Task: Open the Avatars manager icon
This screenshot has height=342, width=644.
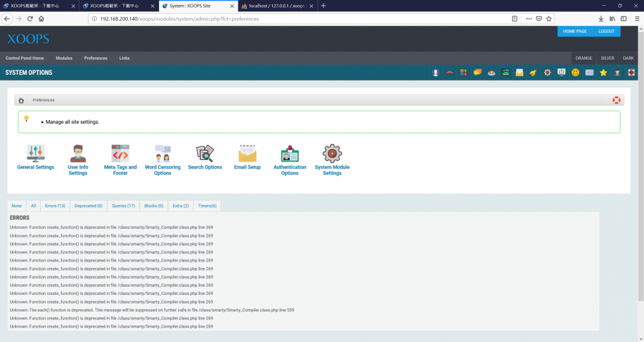Action: [x=436, y=73]
